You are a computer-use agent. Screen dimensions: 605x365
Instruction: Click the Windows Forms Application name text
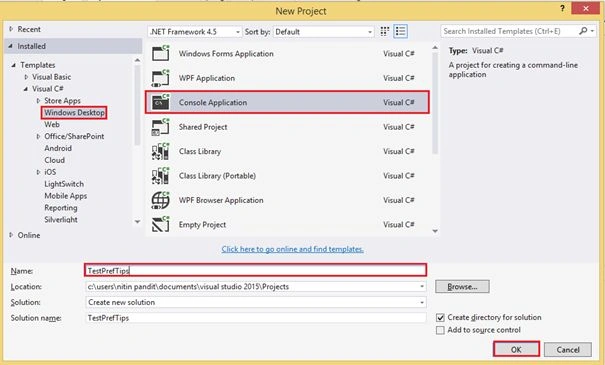226,54
